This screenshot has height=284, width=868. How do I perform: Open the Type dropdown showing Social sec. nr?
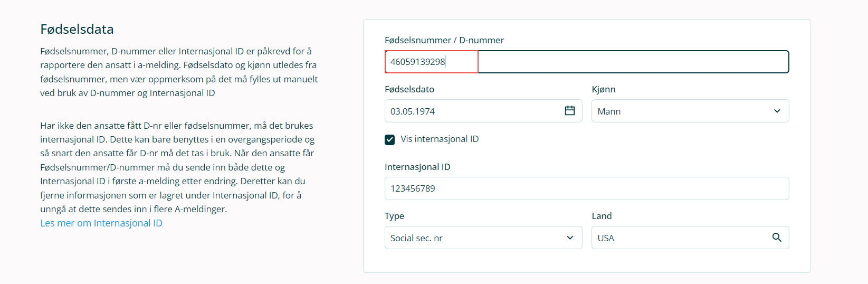pos(475,238)
